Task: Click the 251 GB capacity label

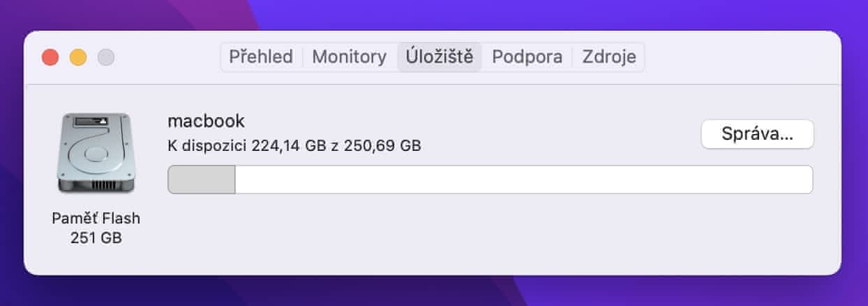Action: coord(96,238)
